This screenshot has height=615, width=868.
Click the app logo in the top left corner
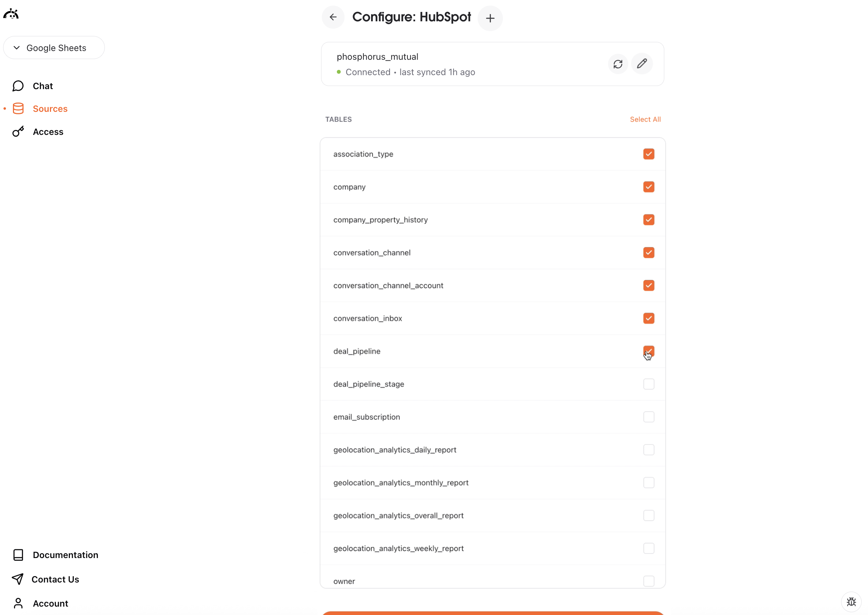click(11, 14)
